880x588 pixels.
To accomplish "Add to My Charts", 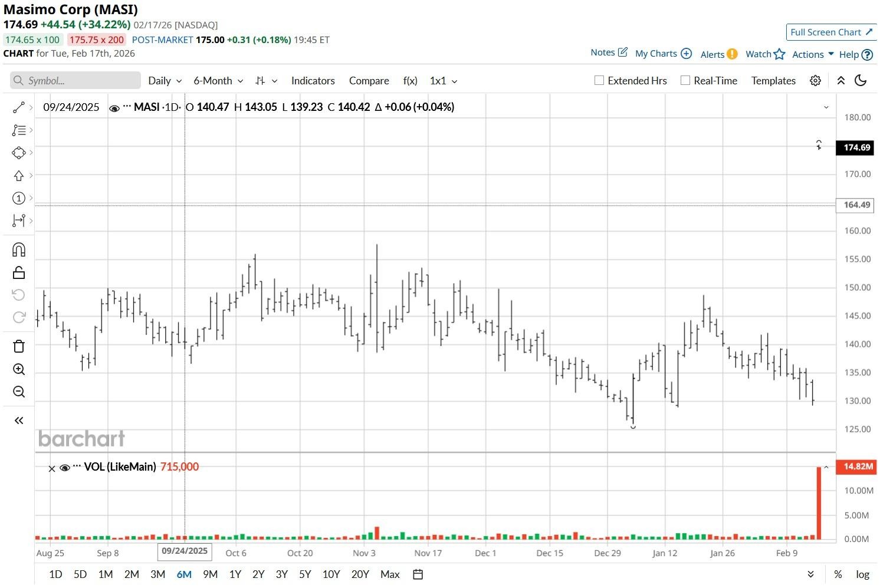I will [664, 54].
